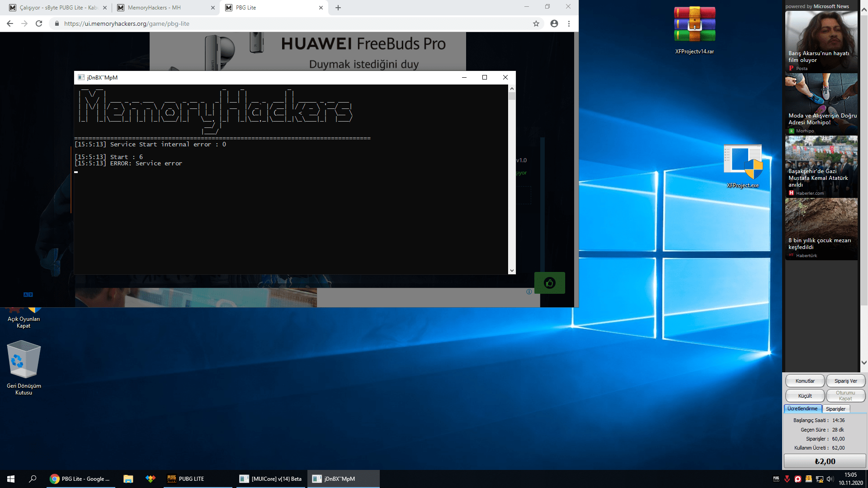
Task: Open the jDnBX``MpM console window system icon
Action: coord(81,77)
